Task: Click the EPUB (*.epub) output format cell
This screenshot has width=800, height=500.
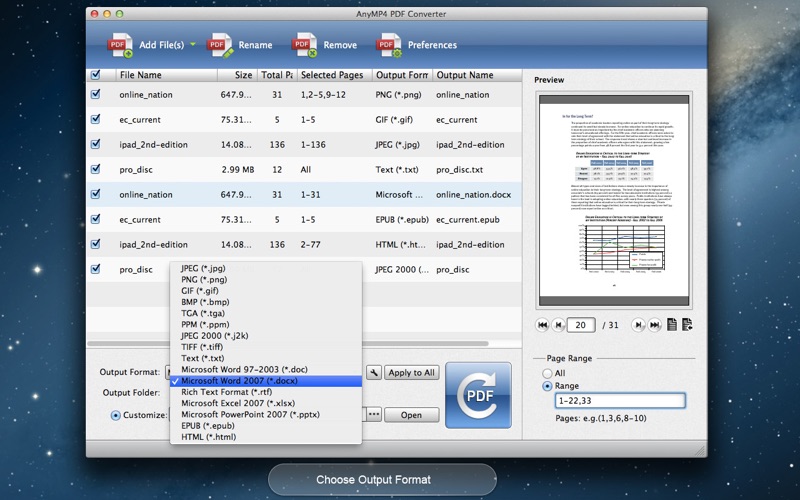Action: point(402,219)
